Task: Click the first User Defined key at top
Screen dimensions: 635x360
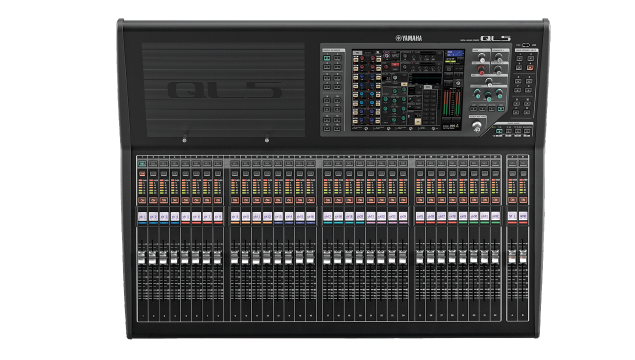Action: [520, 59]
